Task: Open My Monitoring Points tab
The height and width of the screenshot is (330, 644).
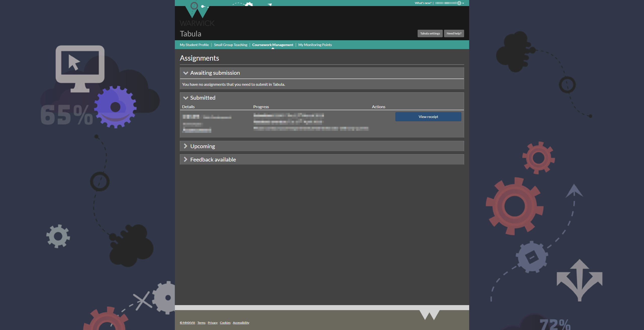Action: click(x=315, y=45)
